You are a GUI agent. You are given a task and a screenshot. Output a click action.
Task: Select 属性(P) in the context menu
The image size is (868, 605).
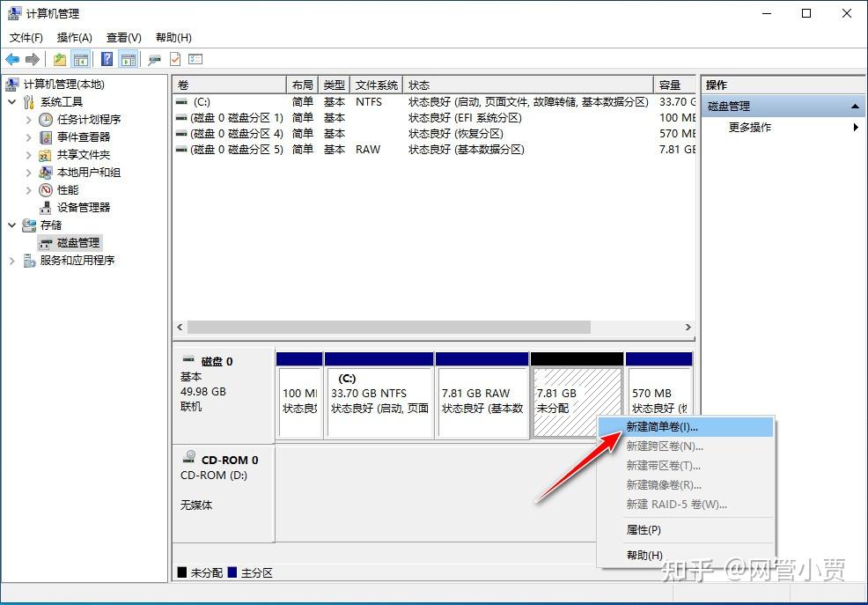643,530
